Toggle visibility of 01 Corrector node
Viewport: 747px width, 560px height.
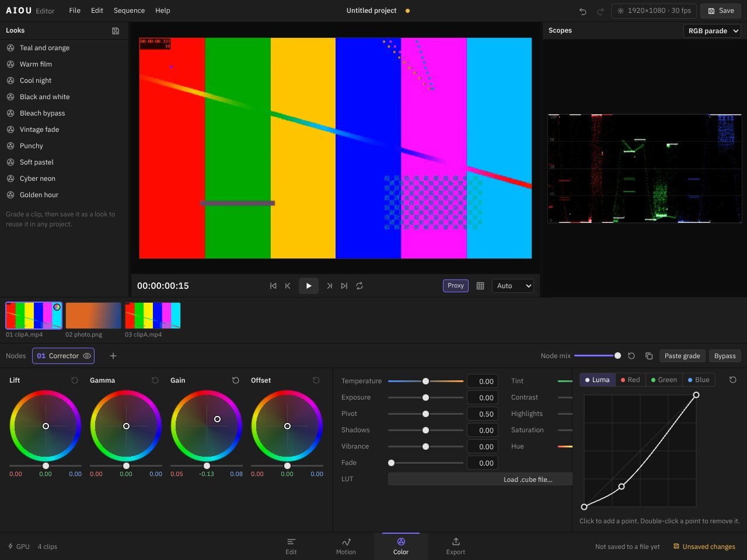click(x=87, y=356)
